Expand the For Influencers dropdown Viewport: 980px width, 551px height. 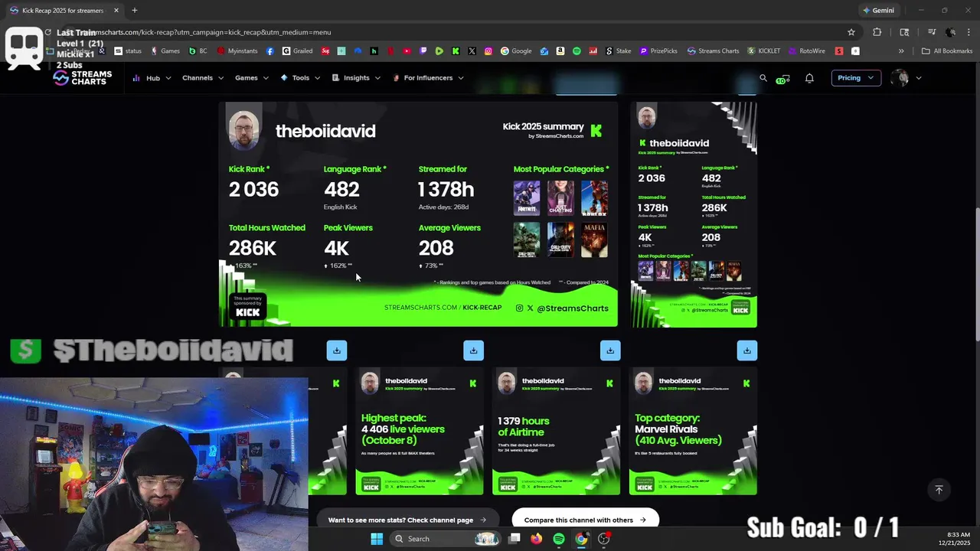(x=427, y=78)
